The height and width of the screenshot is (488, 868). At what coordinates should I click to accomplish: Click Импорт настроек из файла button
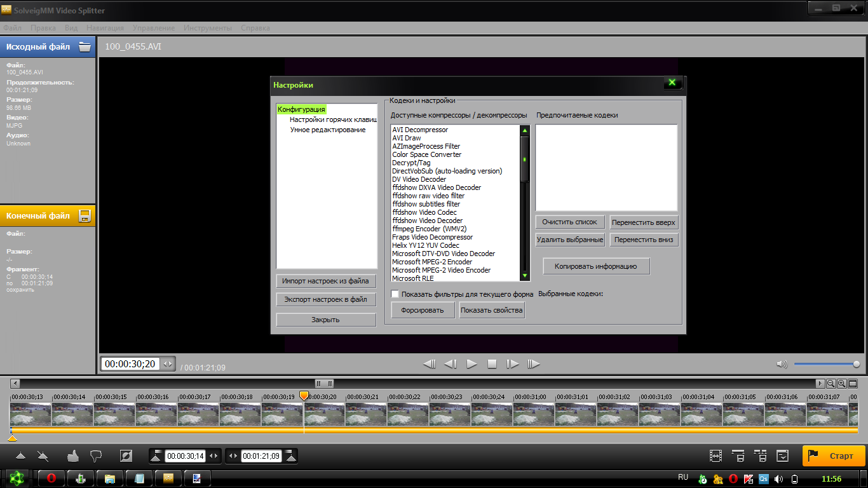(x=326, y=281)
